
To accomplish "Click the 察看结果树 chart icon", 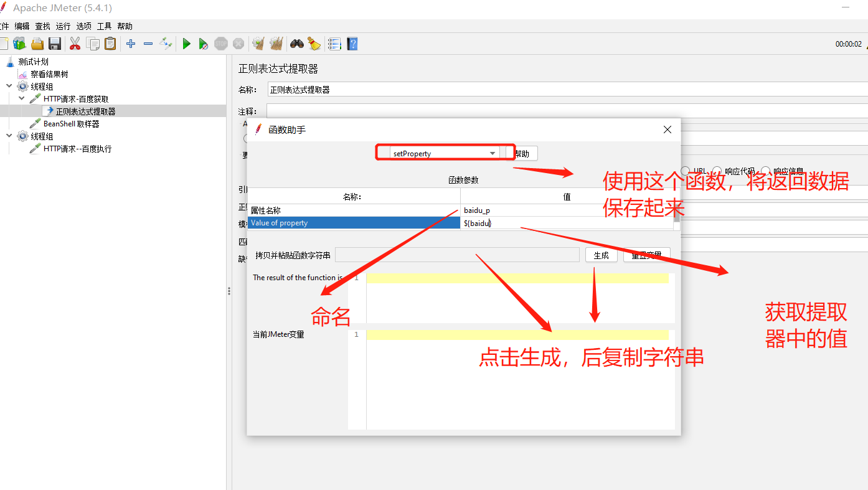I will pyautogui.click(x=23, y=74).
